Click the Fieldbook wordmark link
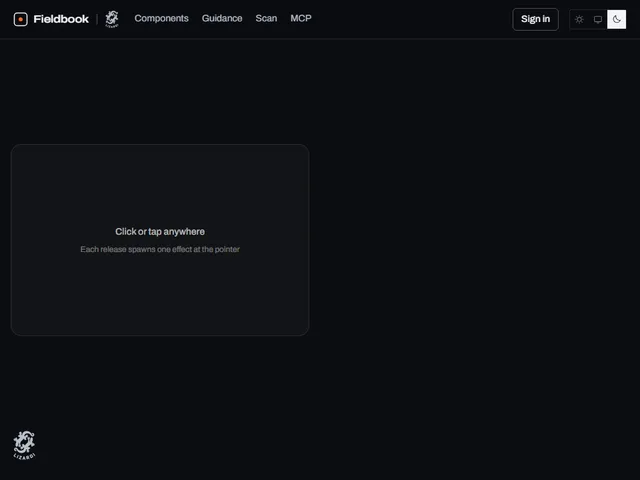640x480 pixels. click(61, 19)
